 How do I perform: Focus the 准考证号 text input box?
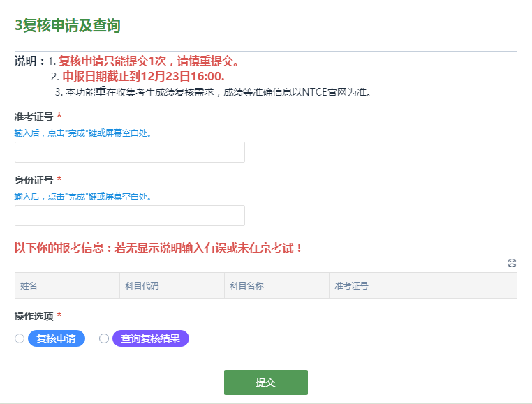coord(130,152)
